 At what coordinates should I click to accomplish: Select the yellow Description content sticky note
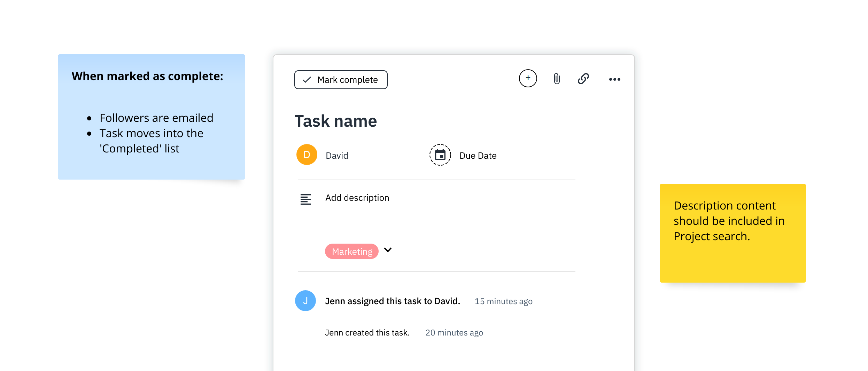732,233
